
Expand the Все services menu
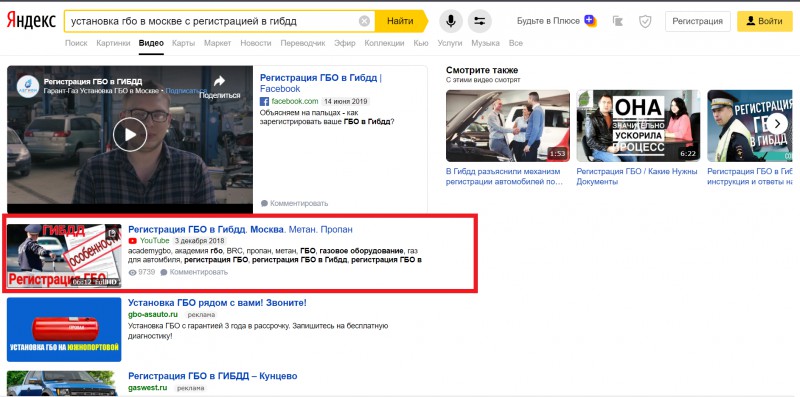(516, 43)
